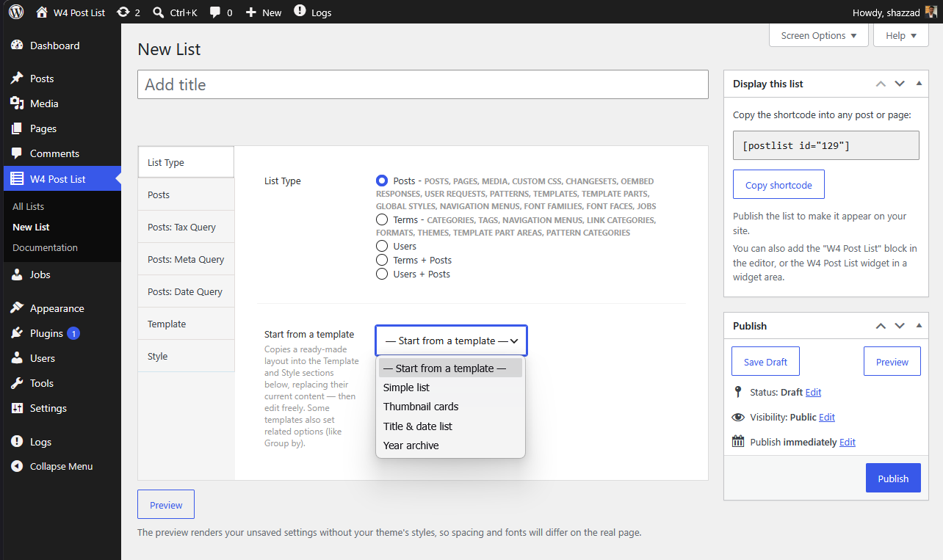Click the Users icon in sidebar
This screenshot has width=943, height=560.
[17, 358]
